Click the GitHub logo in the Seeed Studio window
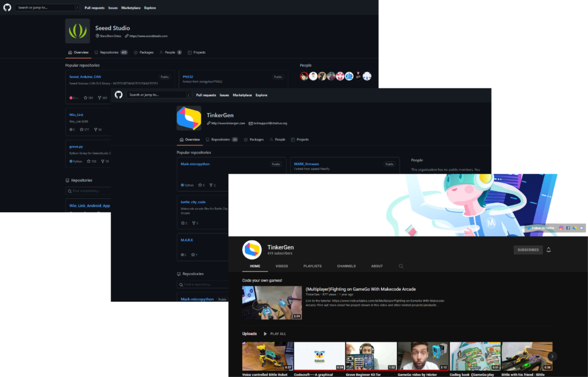588x377 pixels. point(8,7)
